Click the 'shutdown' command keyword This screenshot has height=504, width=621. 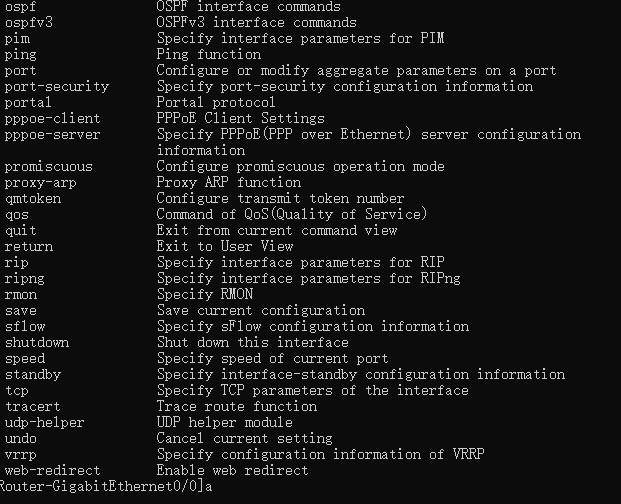pyautogui.click(x=36, y=343)
